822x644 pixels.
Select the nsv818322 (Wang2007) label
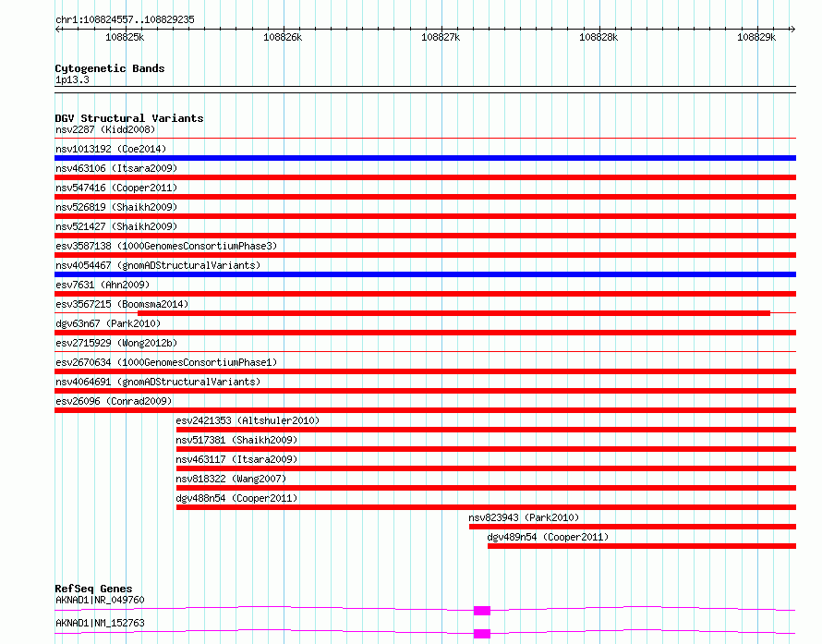(x=231, y=479)
